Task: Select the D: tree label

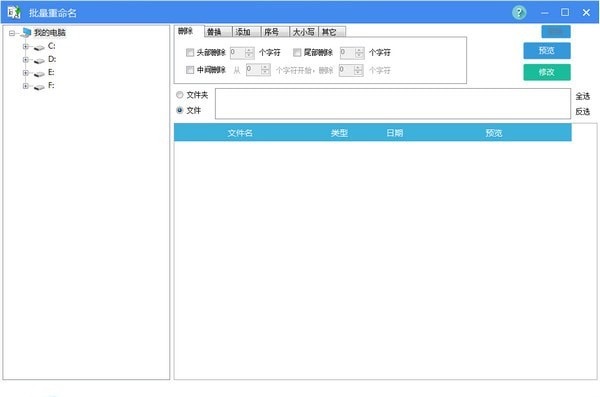Action: (x=52, y=59)
